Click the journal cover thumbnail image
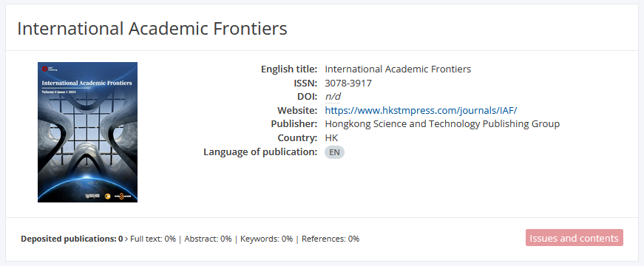The width and height of the screenshot is (644, 266). pos(87,132)
